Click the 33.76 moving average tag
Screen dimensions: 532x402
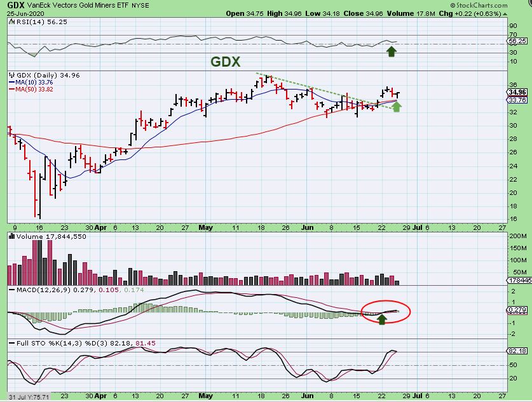(517, 100)
